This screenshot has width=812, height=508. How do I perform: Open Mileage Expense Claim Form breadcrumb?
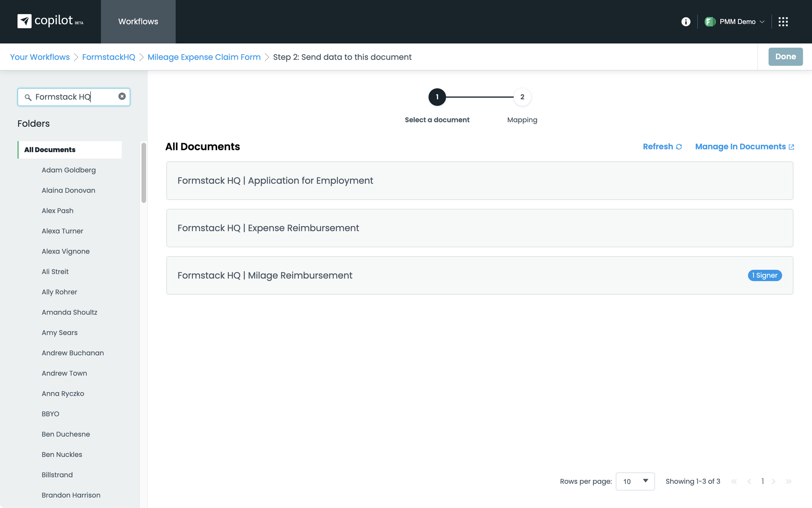click(204, 57)
